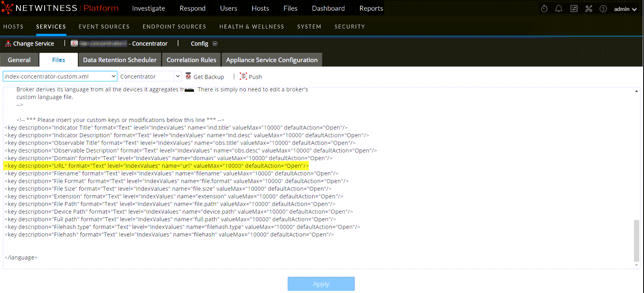
Task: Open the Data Retention Scheduler tab
Action: pyautogui.click(x=120, y=60)
